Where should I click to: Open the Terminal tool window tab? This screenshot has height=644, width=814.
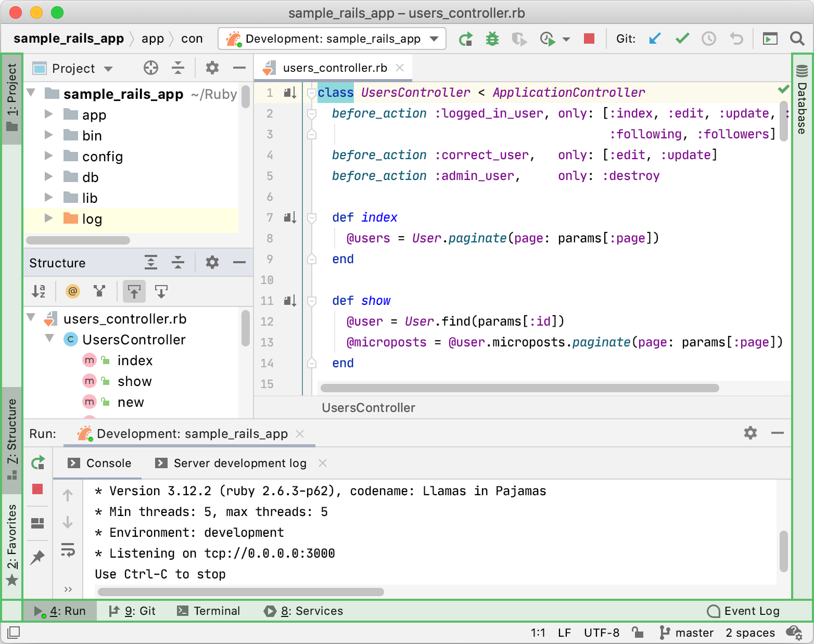pyautogui.click(x=209, y=611)
